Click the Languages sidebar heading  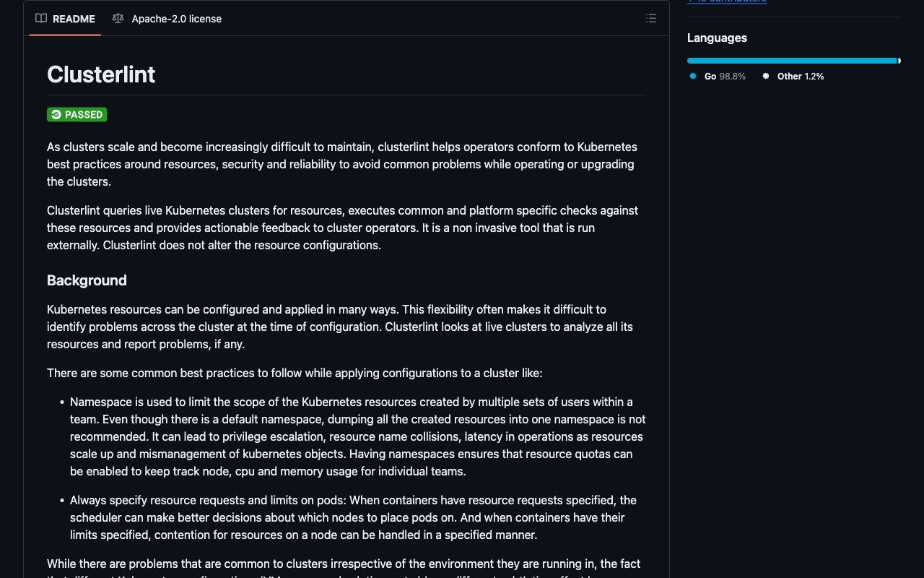pos(717,38)
